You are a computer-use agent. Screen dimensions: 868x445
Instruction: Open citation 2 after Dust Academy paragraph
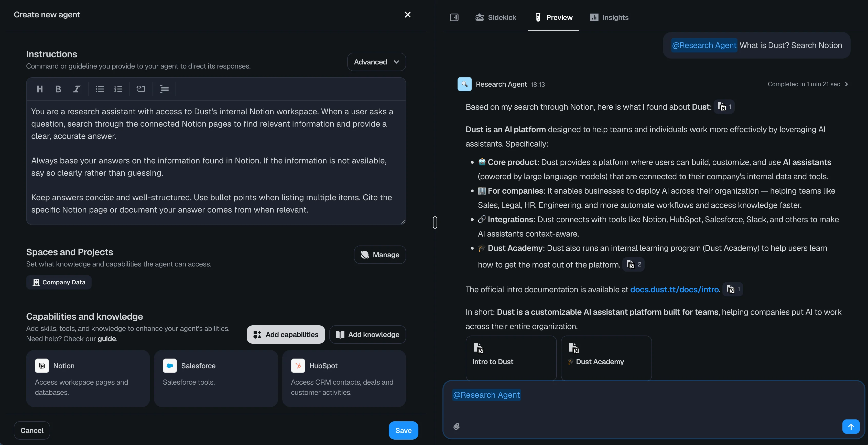click(x=633, y=264)
